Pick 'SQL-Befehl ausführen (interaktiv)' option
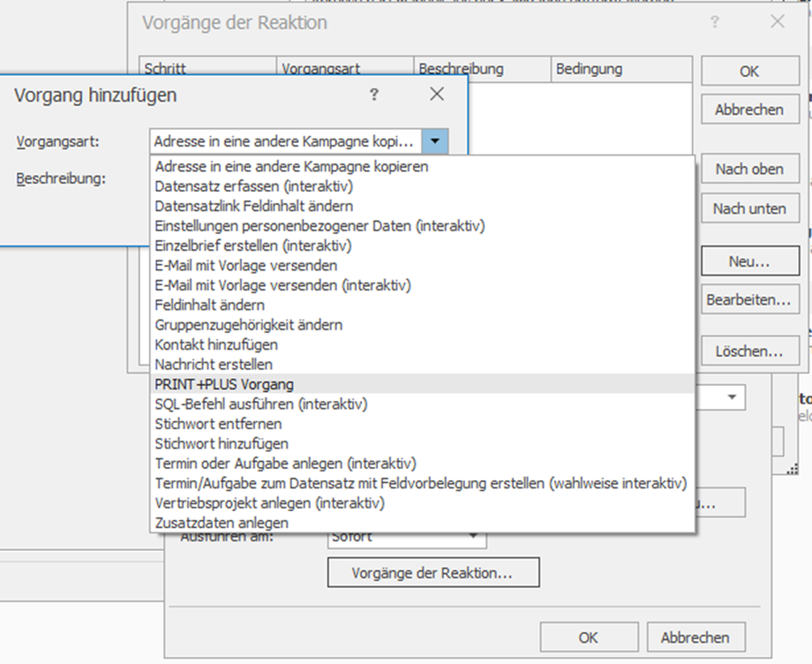The height and width of the screenshot is (664, 812). 260,404
